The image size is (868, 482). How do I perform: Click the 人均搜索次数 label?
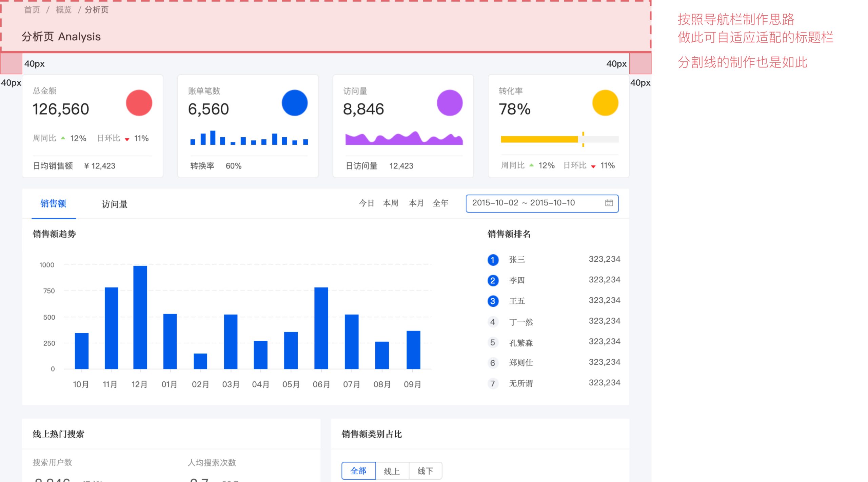[x=212, y=463]
